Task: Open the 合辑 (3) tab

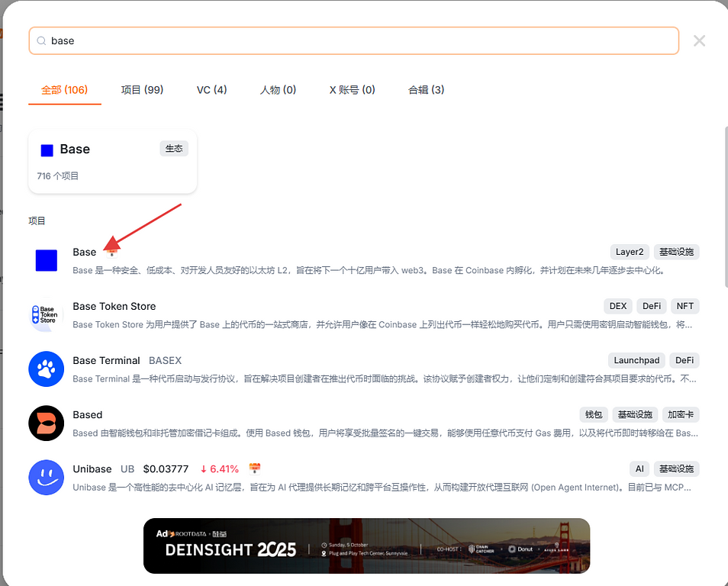Action: [426, 90]
